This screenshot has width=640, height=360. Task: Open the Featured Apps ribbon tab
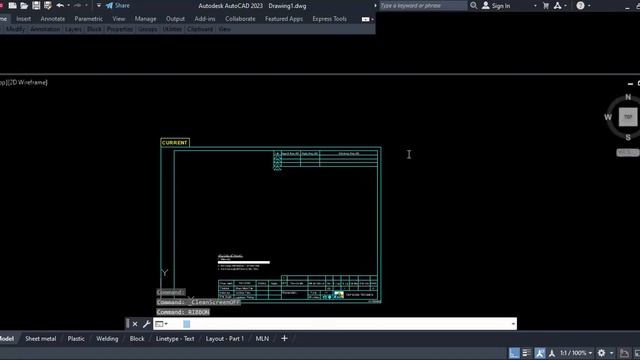pos(284,19)
